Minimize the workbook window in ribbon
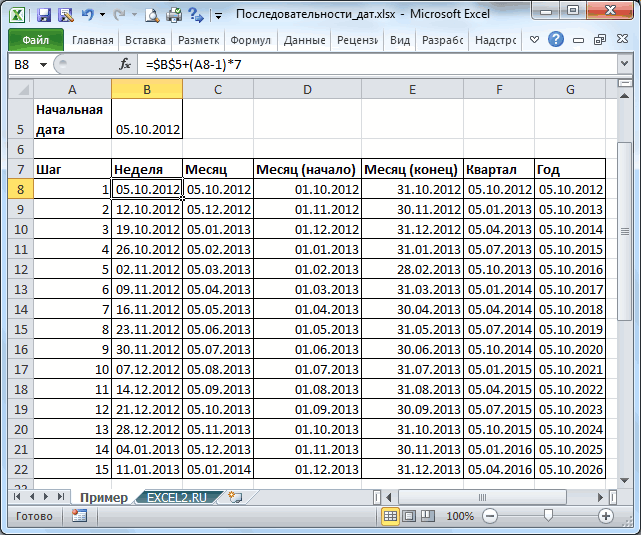Screen dimensions: 641x535 tap(578, 40)
